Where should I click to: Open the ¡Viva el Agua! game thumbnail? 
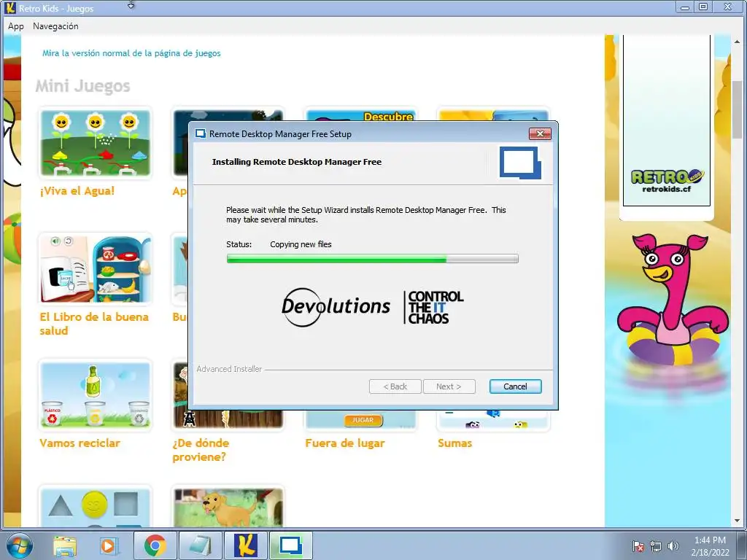click(x=96, y=143)
